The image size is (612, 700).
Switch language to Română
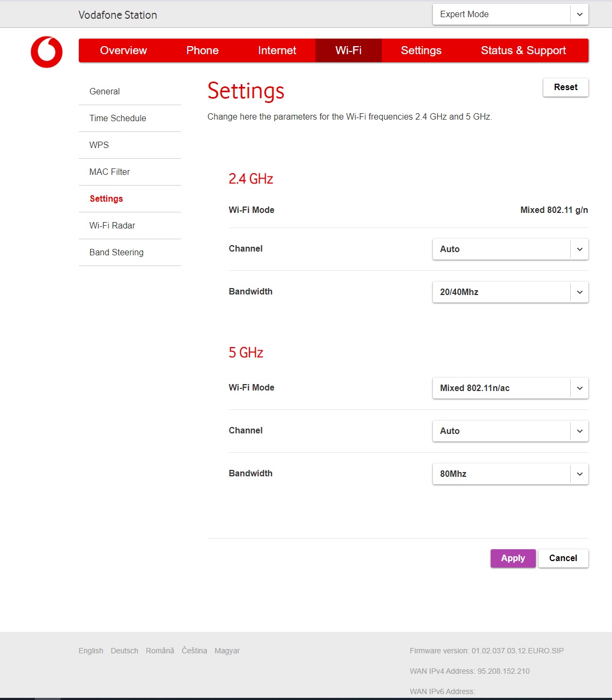point(160,651)
